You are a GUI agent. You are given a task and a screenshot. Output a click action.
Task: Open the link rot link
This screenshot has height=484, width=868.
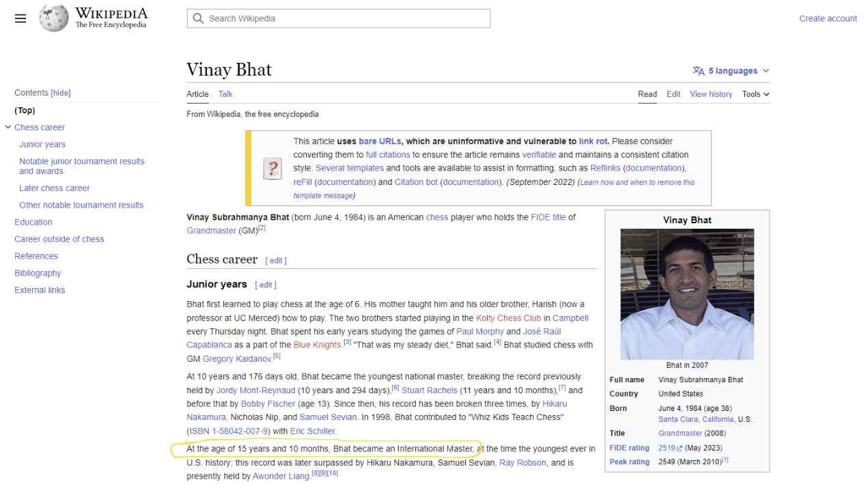pos(593,141)
